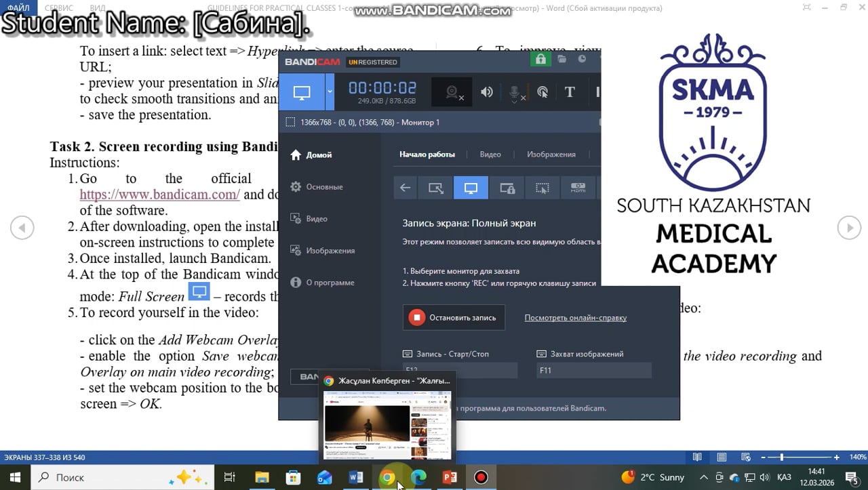The height and width of the screenshot is (490, 868).
Task: Select the screen recording mode monitor button
Action: click(x=302, y=92)
